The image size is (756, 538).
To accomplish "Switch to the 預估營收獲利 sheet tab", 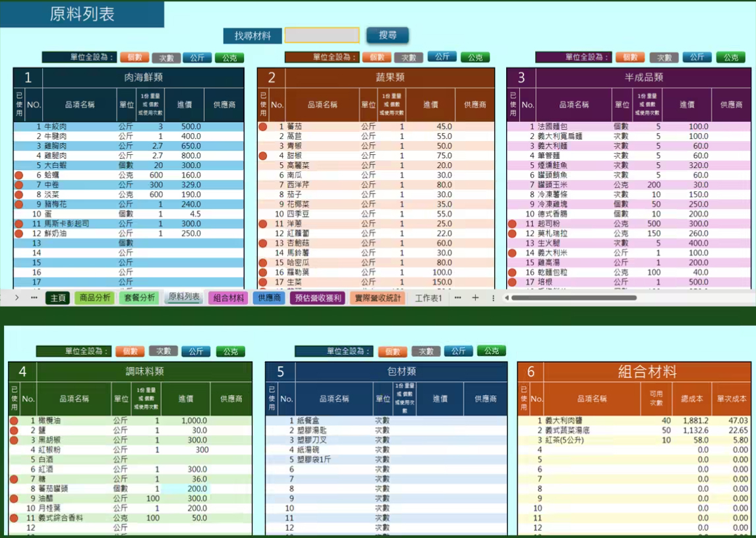I will pos(318,298).
